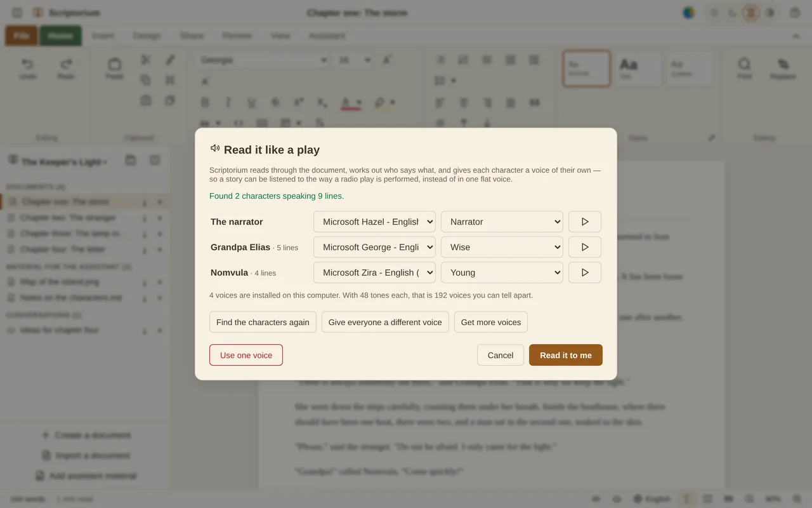
Task: Open the narrator's Microsoft Hazel voice dropdown
Action: tap(374, 222)
